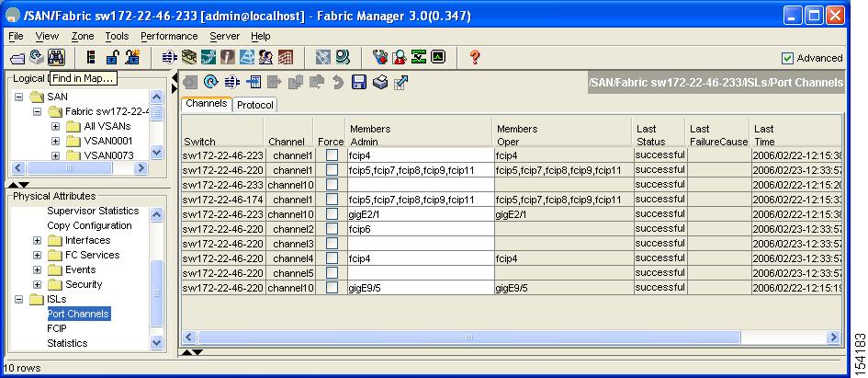Open the Zone menu
The height and width of the screenshot is (378, 868).
pyautogui.click(x=82, y=36)
